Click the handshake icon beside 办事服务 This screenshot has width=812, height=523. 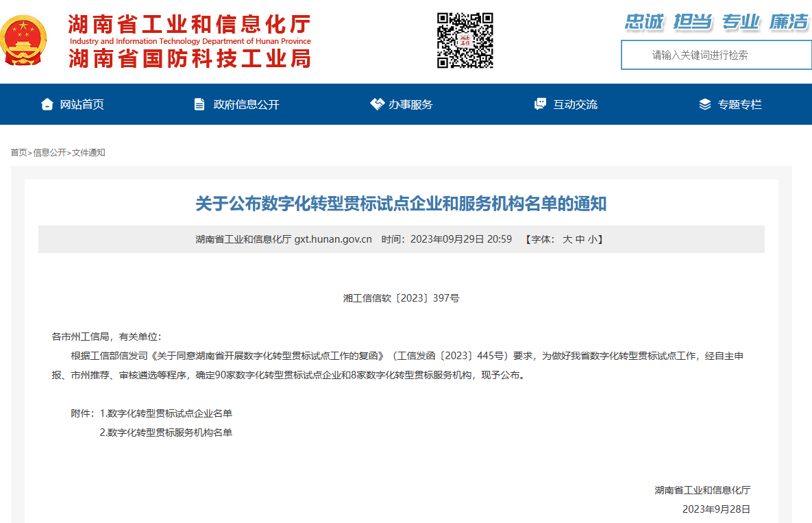point(377,104)
